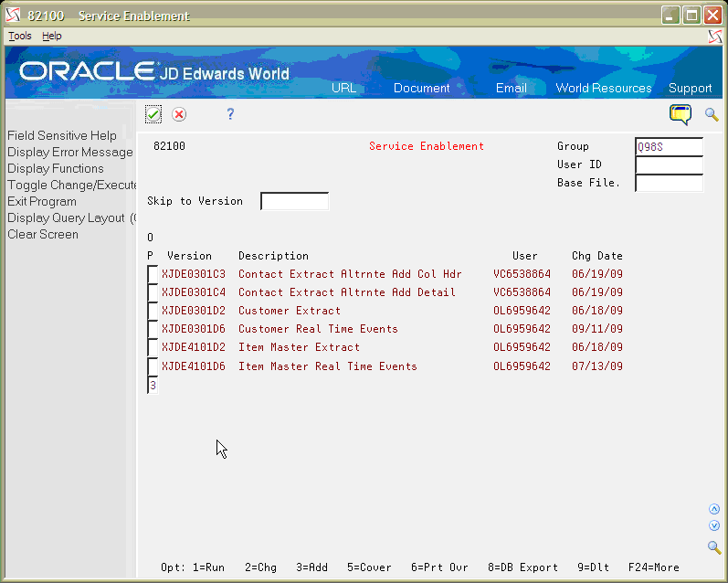Click the magnifier icon in top toolbar
Image resolution: width=728 pixels, height=583 pixels.
point(712,114)
